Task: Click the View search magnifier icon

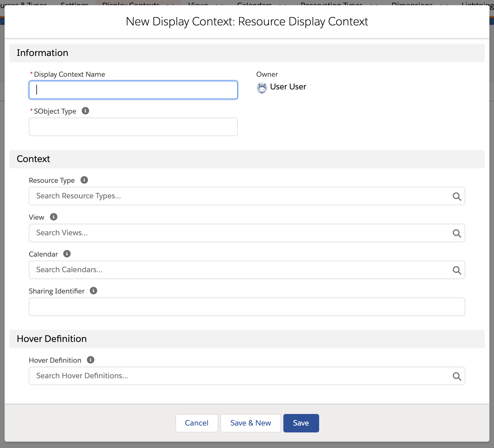Action: point(456,233)
